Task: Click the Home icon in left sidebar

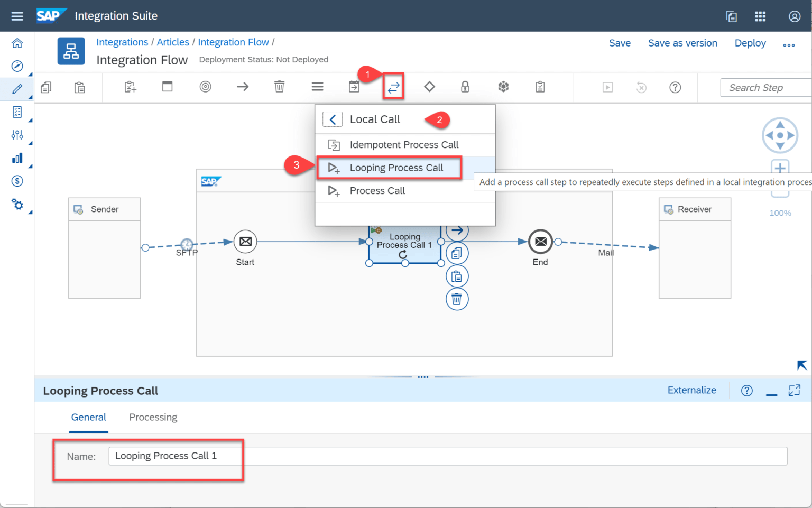Action: [17, 43]
